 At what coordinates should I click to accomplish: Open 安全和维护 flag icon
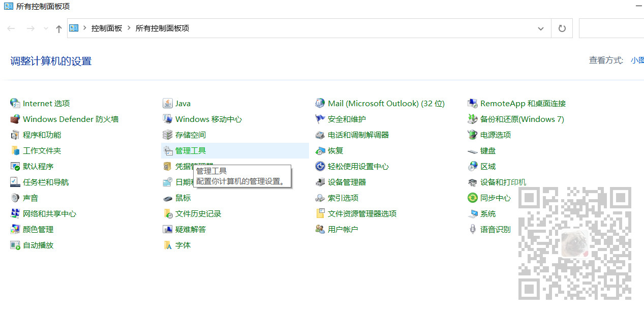click(320, 119)
